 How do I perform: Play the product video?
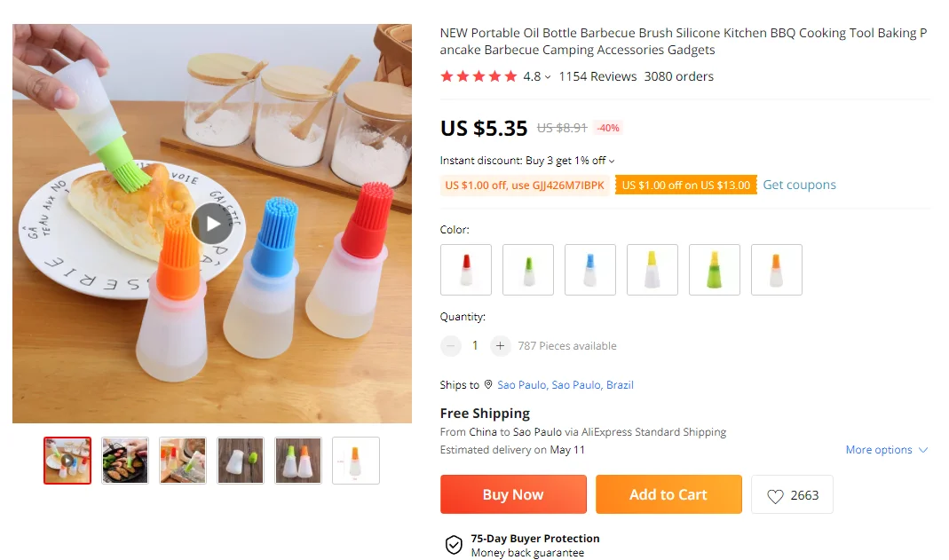click(212, 224)
